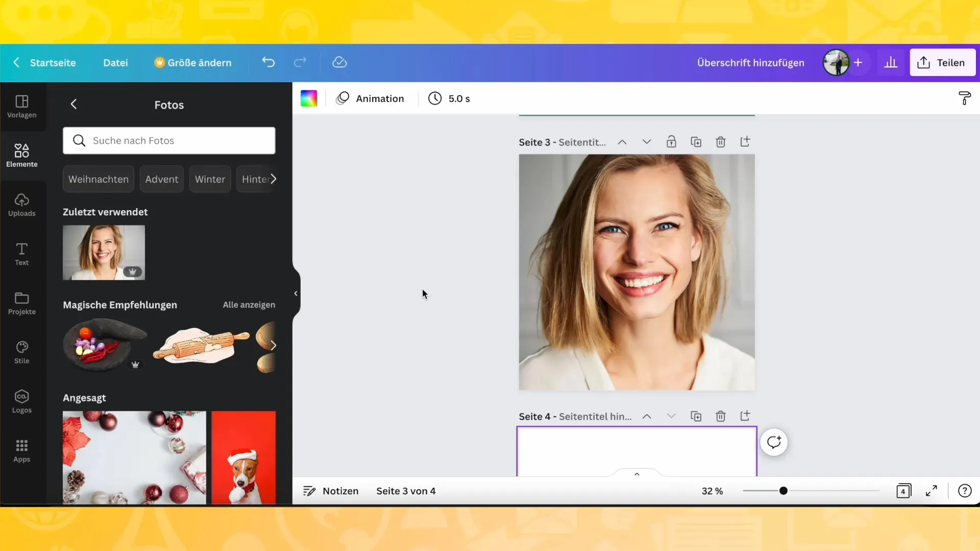Edit the Seite 3 page title
Image resolution: width=980 pixels, height=551 pixels.
click(x=582, y=142)
